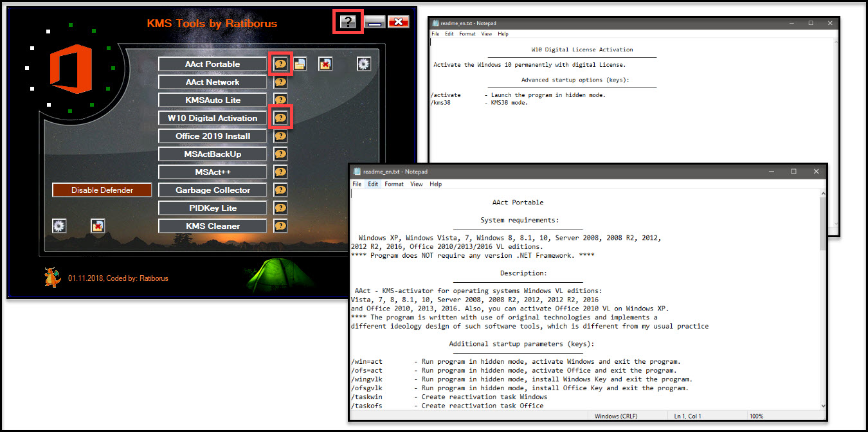Click the Disable Defender button
868x432 pixels.
click(x=102, y=190)
